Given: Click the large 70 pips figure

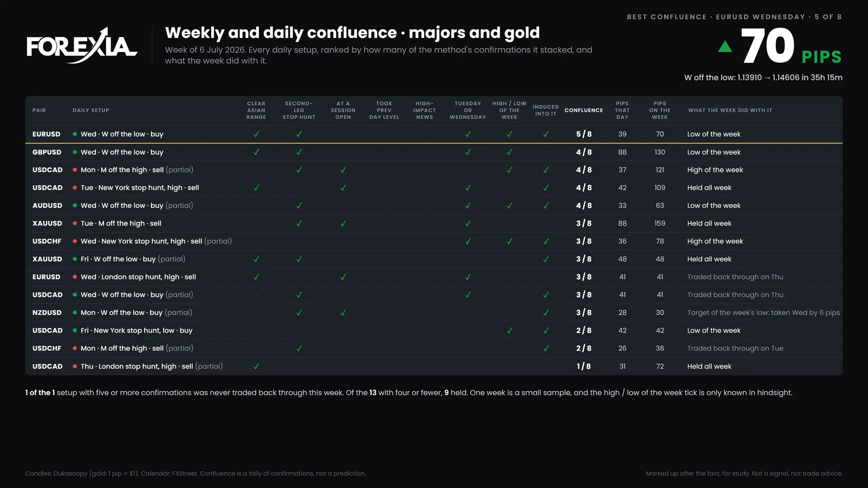Looking at the screenshot, I should pos(768,46).
